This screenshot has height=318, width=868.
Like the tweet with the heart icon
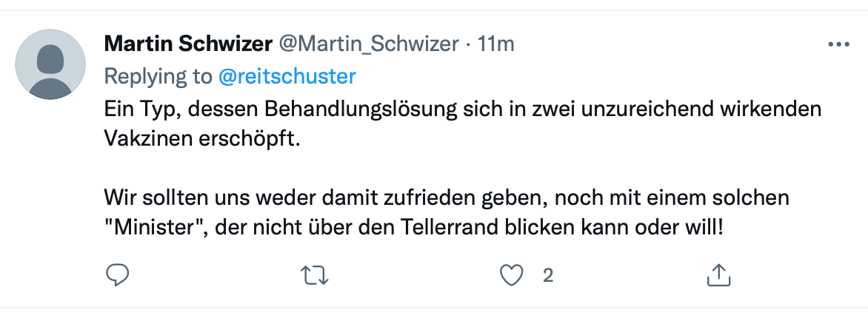(512, 276)
